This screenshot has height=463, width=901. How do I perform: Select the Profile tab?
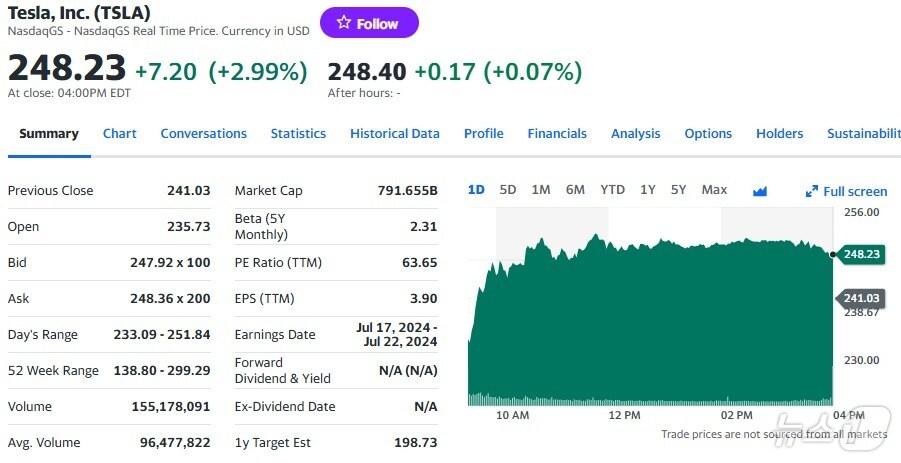coord(483,134)
